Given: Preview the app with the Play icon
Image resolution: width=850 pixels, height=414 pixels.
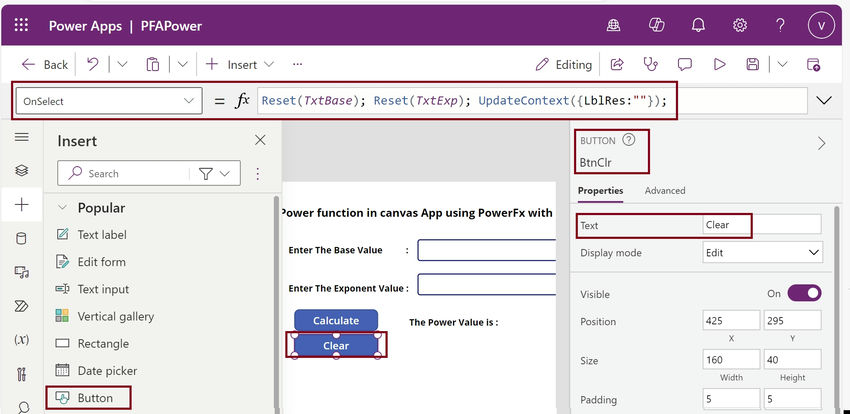Looking at the screenshot, I should click(x=719, y=64).
